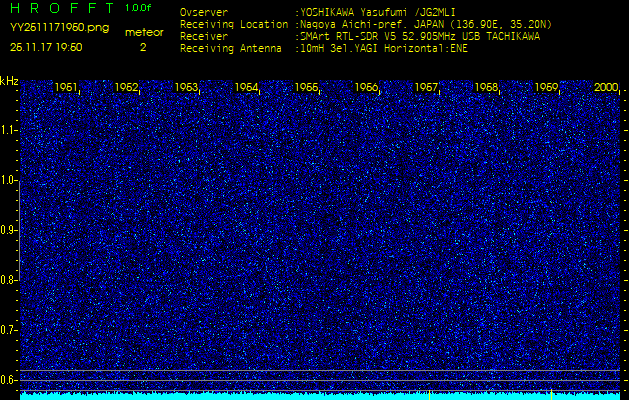Select the 1957 time marker
This screenshot has height=400, width=629.
427,88
